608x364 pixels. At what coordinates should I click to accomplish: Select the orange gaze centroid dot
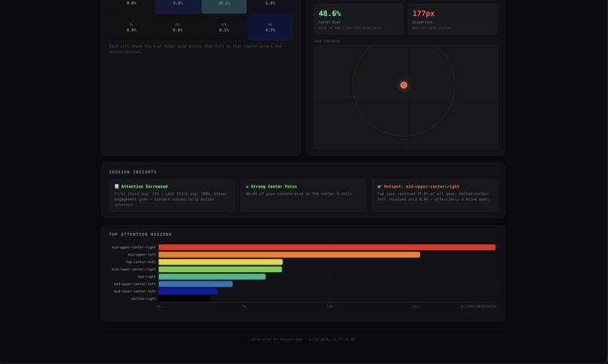(x=404, y=85)
